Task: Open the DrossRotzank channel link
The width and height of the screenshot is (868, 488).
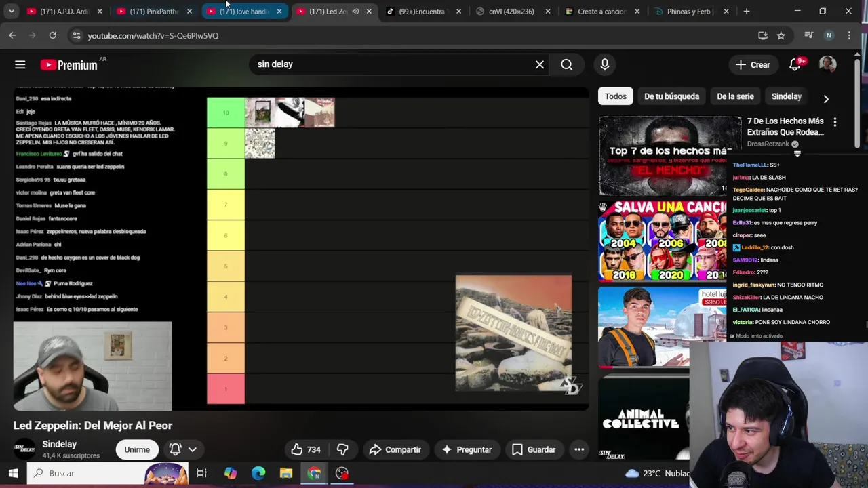Action: point(768,144)
